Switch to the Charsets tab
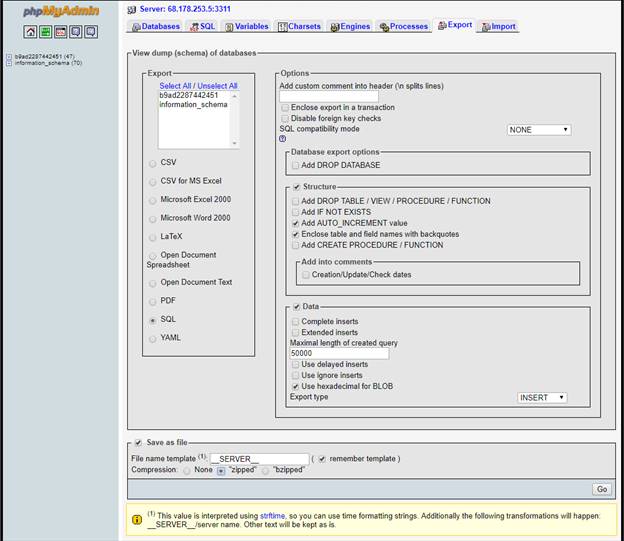The height and width of the screenshot is (541, 624). tap(299, 26)
